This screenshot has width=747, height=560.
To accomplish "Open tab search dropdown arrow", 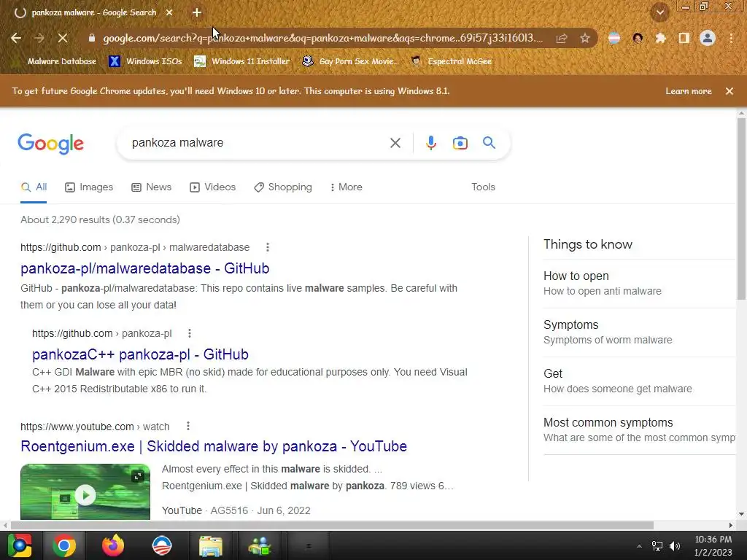I will coord(659,12).
